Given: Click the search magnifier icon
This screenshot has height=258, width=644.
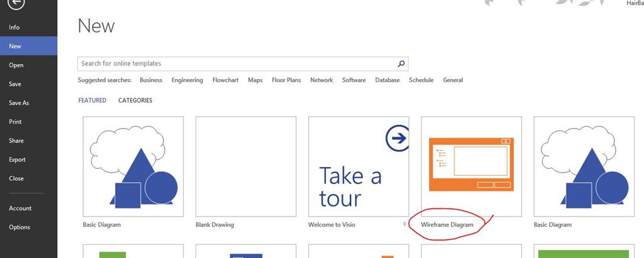Looking at the screenshot, I should click(x=401, y=63).
